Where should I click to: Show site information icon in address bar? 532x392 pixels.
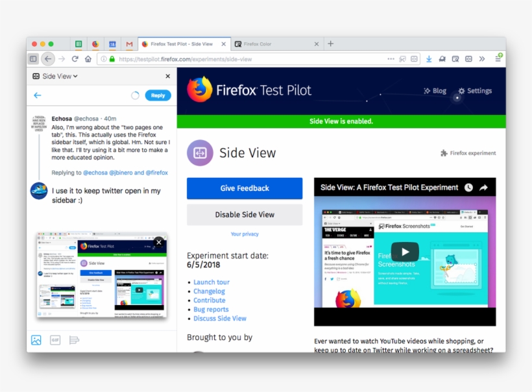tap(104, 58)
